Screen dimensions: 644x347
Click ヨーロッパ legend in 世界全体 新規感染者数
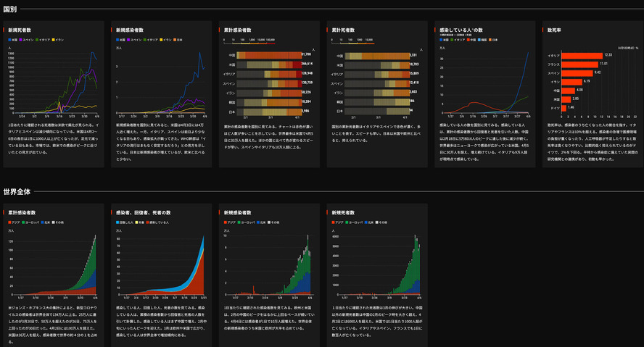tap(246, 222)
